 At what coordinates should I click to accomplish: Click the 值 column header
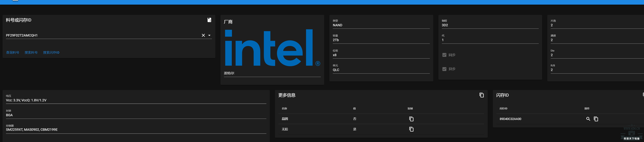coord(354,109)
